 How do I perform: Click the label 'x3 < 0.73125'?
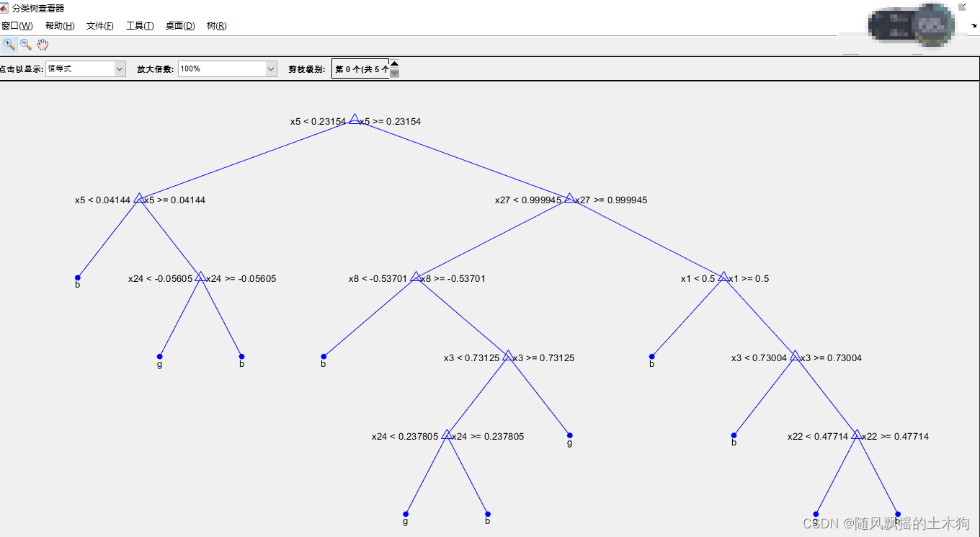pos(472,358)
